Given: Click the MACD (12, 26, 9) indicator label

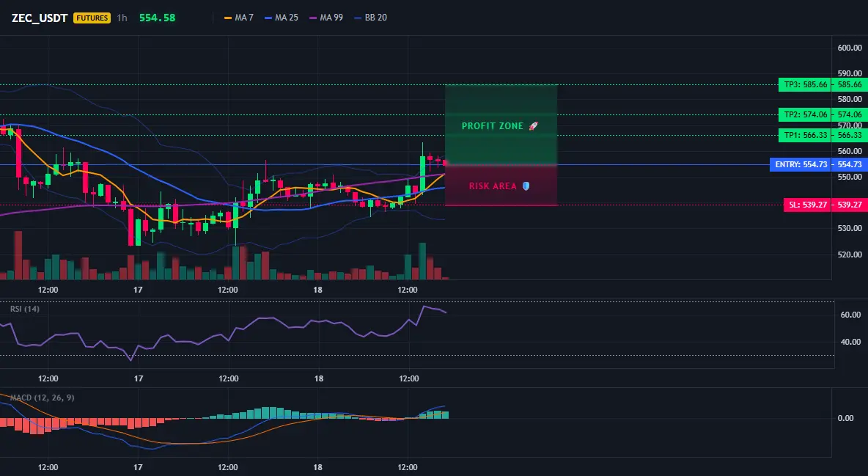Looking at the screenshot, I should pos(42,398).
